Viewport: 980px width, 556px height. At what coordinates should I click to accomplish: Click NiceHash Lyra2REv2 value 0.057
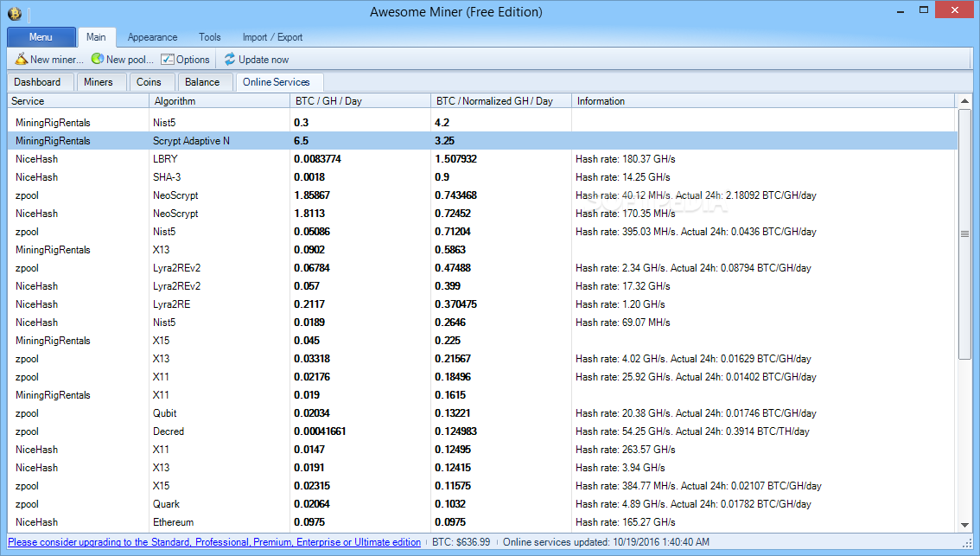point(307,286)
